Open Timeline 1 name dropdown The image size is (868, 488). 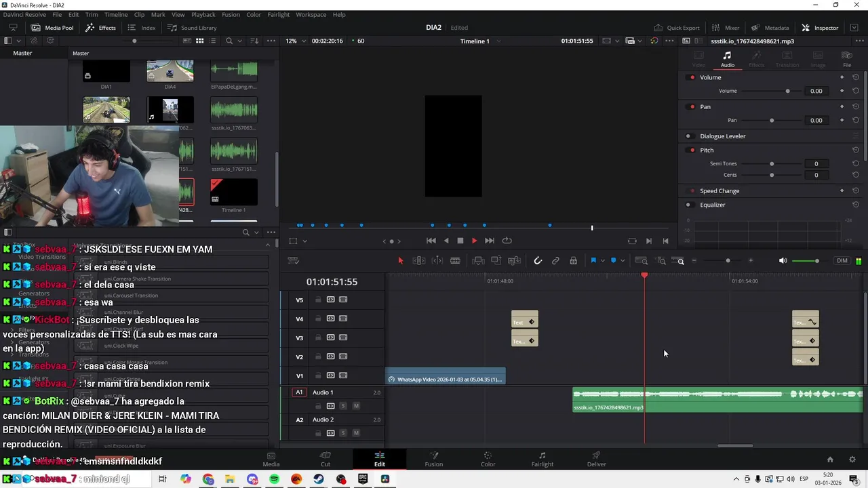(x=480, y=41)
